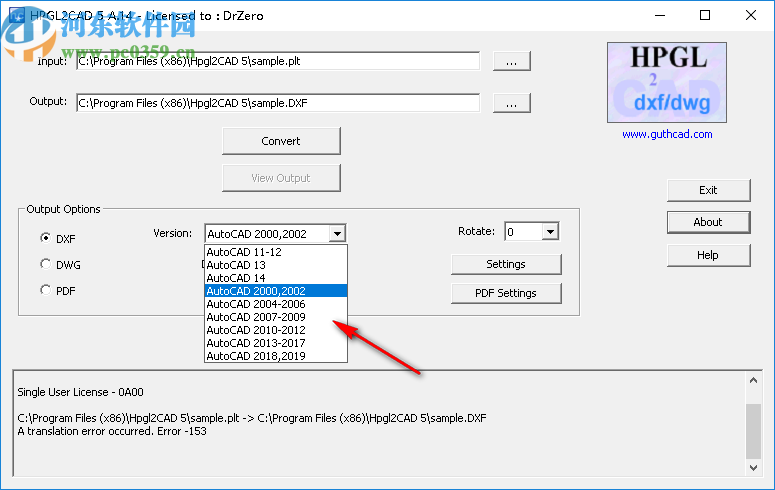
Task: Collapse the Version dropdown arrow
Action: 337,233
